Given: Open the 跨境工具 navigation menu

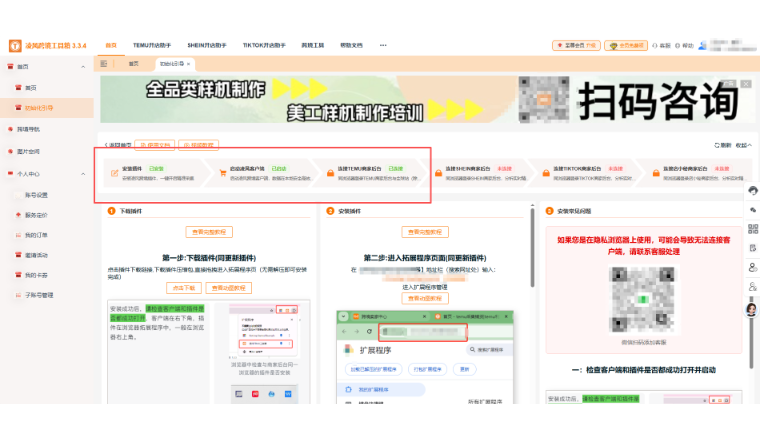Looking at the screenshot, I should [x=313, y=46].
